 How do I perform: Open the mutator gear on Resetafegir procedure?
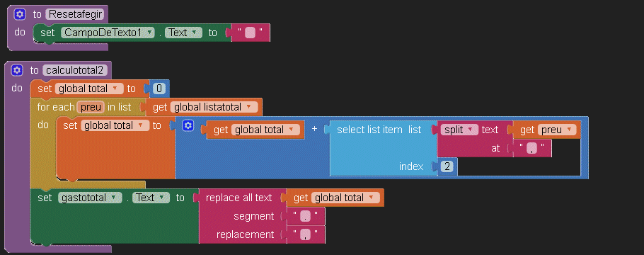pos(19,14)
